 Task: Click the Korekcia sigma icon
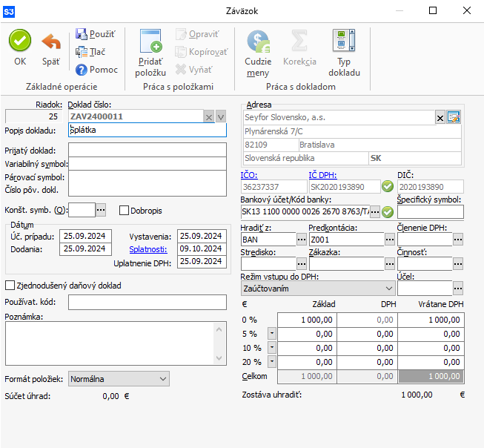point(299,41)
